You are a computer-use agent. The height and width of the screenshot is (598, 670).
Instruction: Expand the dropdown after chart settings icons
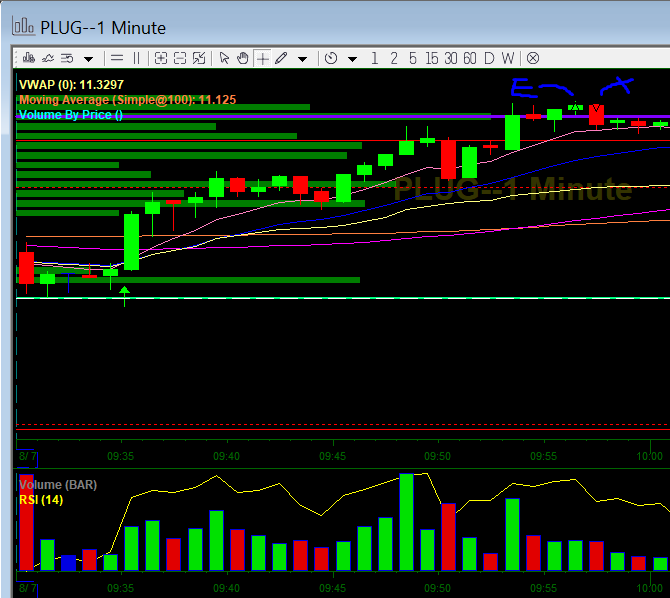(88, 59)
